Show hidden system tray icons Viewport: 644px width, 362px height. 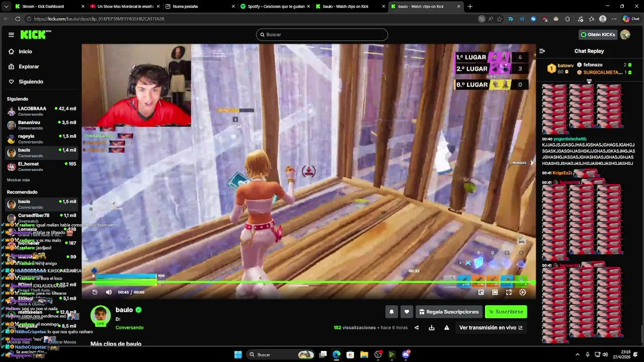[577, 354]
